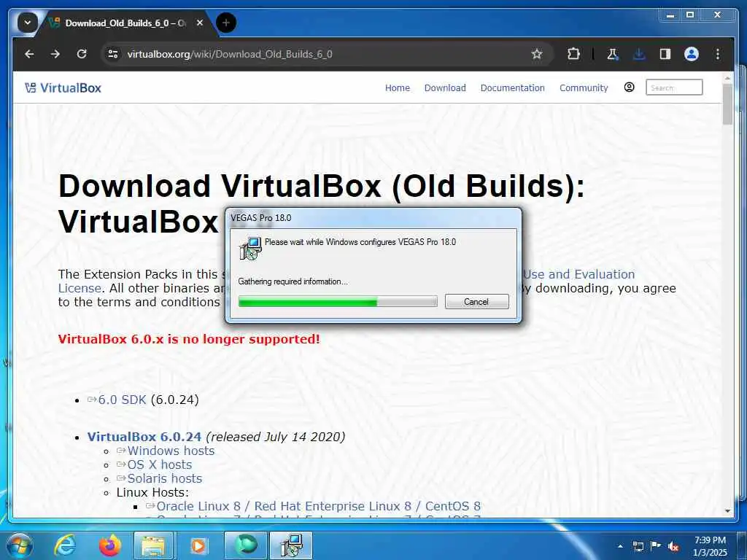Go back using the browser back arrow
Viewport: 747px width, 560px height.
(29, 54)
